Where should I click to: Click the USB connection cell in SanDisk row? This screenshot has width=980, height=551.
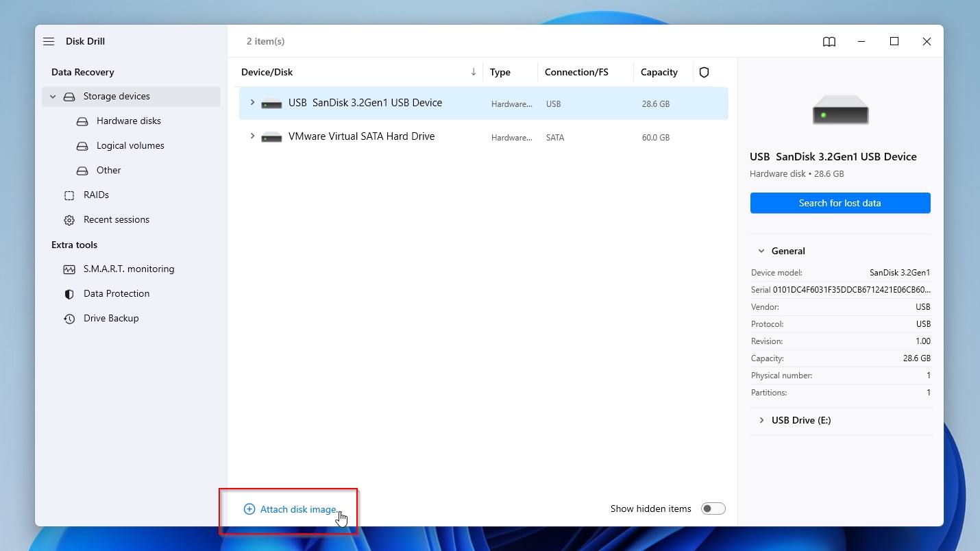click(x=554, y=104)
